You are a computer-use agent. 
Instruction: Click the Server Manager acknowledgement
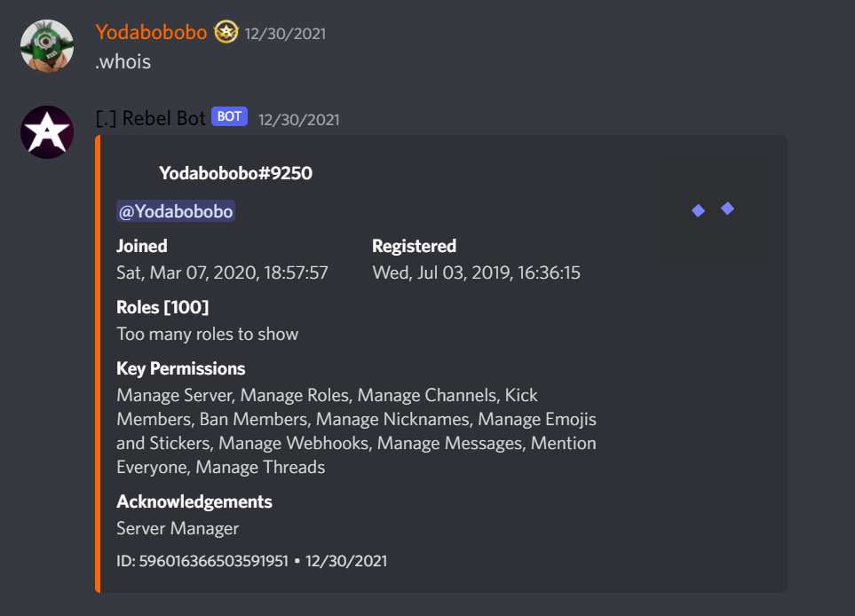coord(178,528)
